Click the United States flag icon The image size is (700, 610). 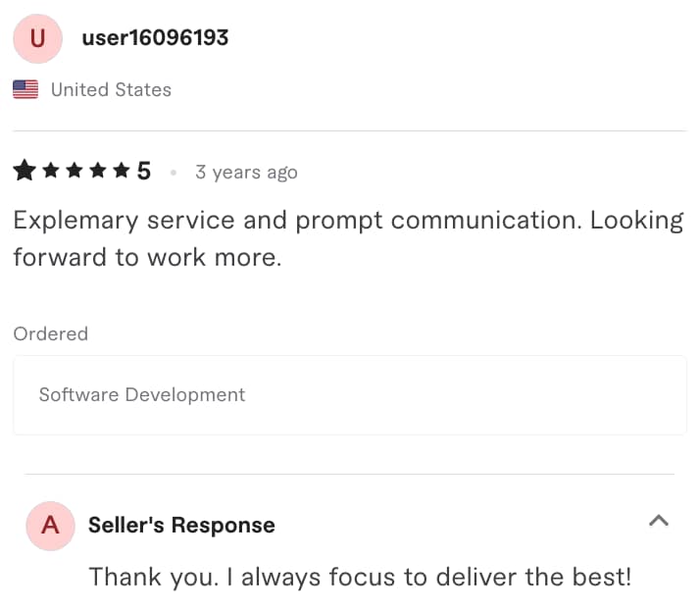25,89
